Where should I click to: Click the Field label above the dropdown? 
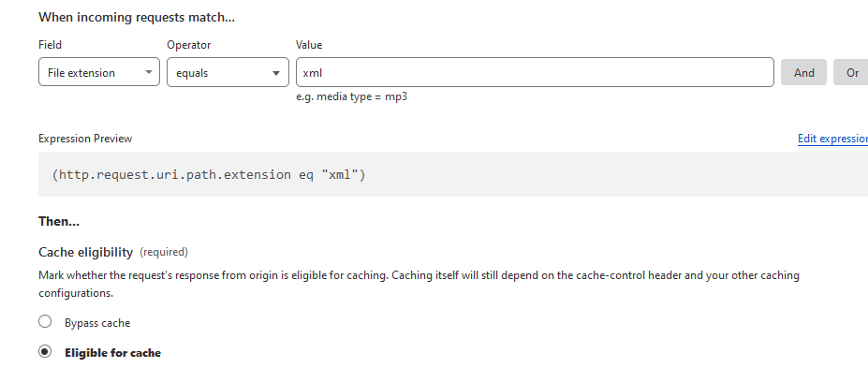[50, 45]
